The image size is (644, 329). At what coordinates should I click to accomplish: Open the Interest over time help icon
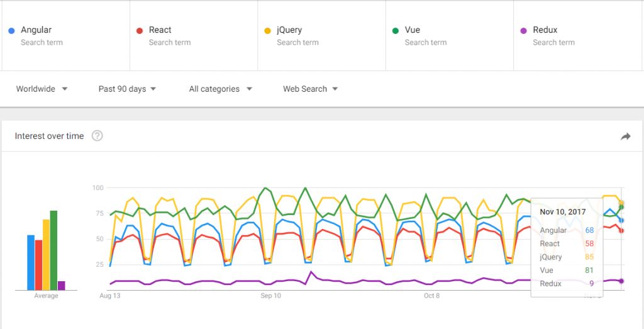point(97,136)
